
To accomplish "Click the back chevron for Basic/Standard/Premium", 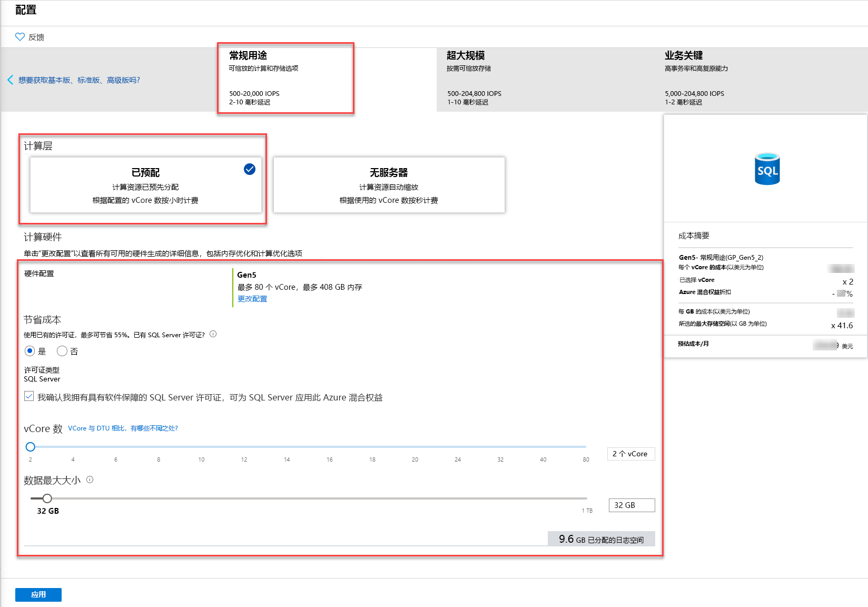I will (x=10, y=80).
